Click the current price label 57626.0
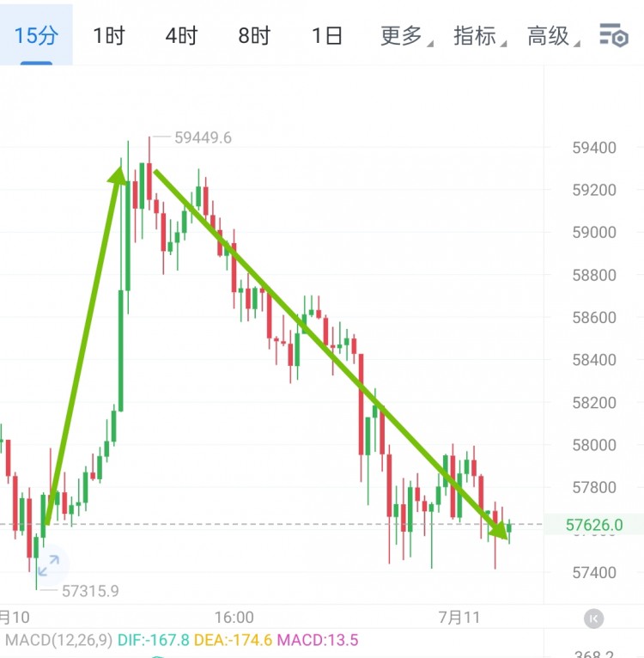The height and width of the screenshot is (658, 644). (593, 525)
